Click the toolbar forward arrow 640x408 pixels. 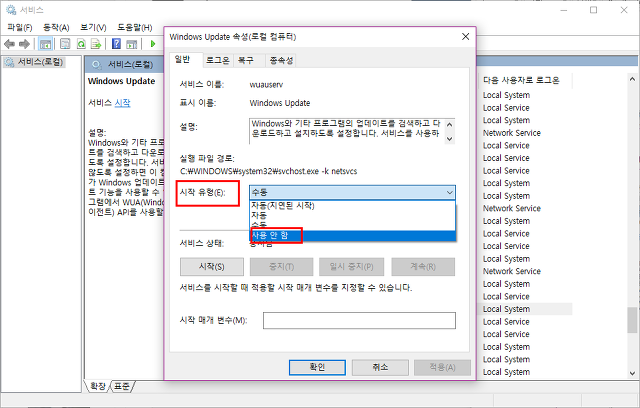tap(25, 43)
